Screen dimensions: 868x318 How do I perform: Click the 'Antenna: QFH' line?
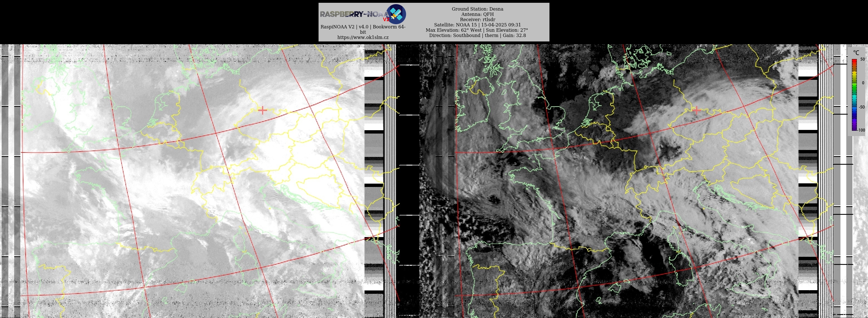(477, 14)
